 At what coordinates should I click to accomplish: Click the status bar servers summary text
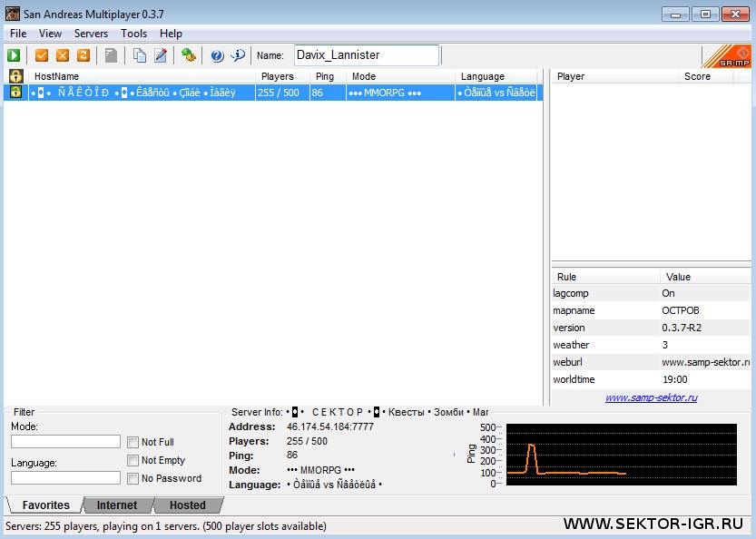click(166, 526)
